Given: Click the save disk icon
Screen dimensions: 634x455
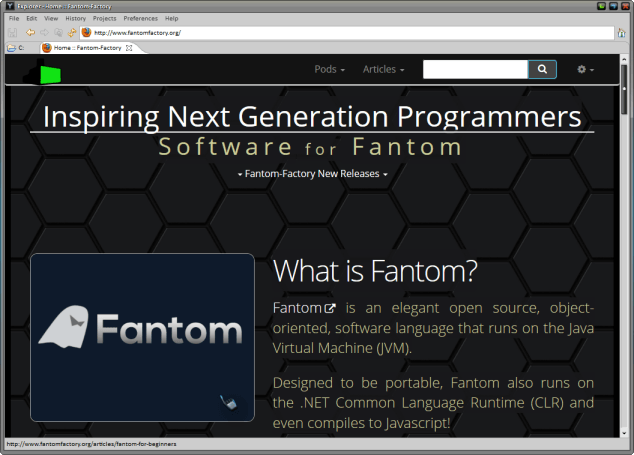Looking at the screenshot, I should pyautogui.click(x=13, y=32).
